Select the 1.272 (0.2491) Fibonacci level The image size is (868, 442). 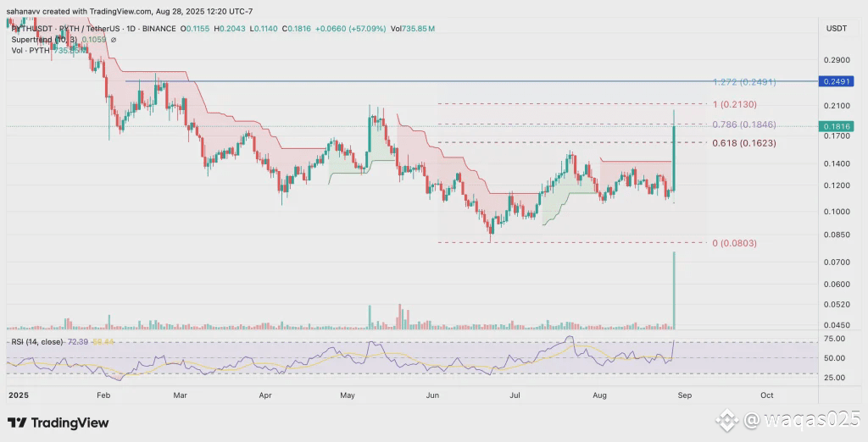[x=744, y=82]
